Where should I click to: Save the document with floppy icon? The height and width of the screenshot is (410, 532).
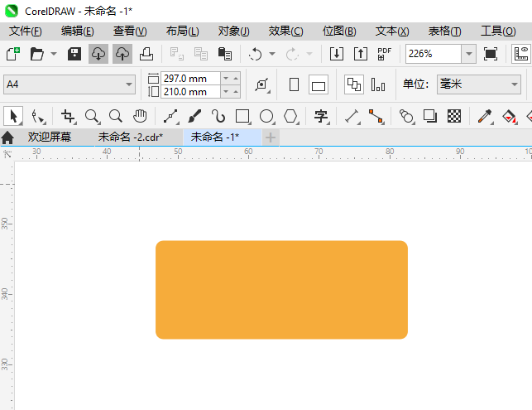coord(74,54)
